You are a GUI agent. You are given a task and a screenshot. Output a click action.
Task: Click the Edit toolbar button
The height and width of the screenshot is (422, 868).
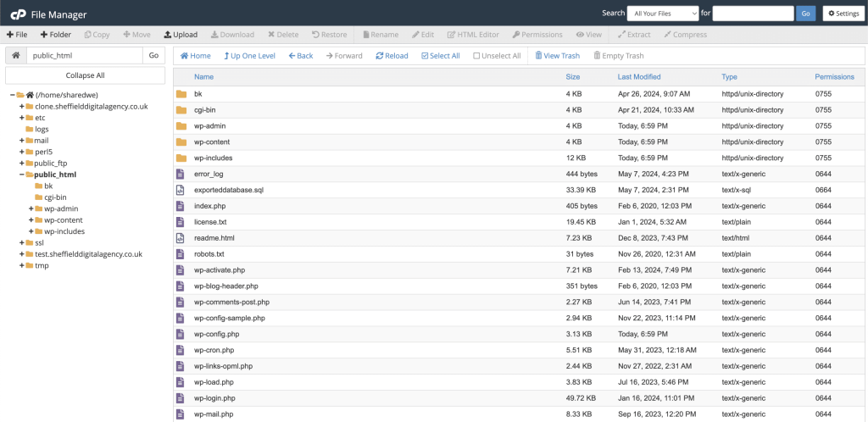click(424, 34)
